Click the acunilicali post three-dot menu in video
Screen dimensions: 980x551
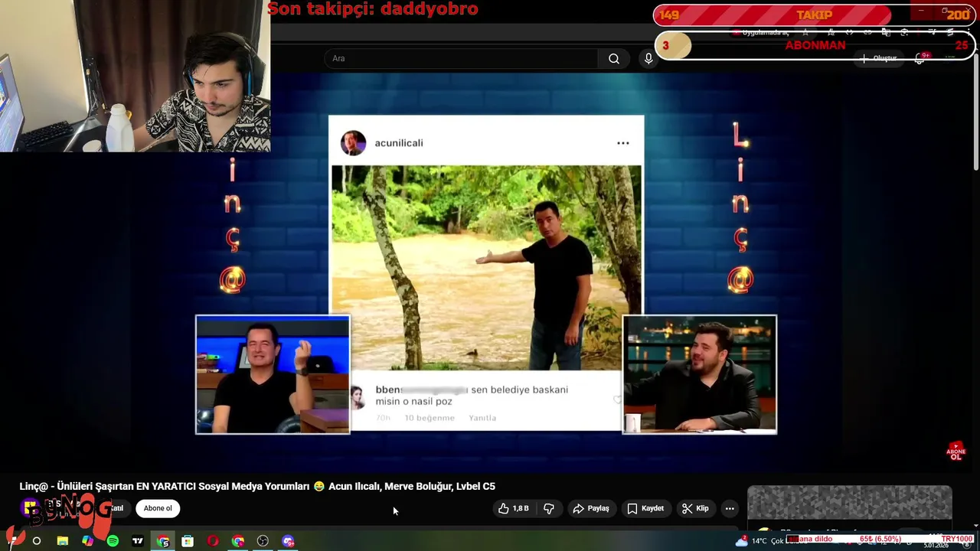(623, 143)
